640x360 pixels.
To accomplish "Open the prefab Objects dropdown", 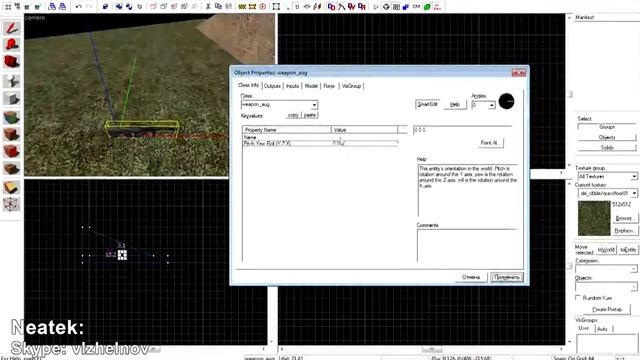I will [x=606, y=287].
